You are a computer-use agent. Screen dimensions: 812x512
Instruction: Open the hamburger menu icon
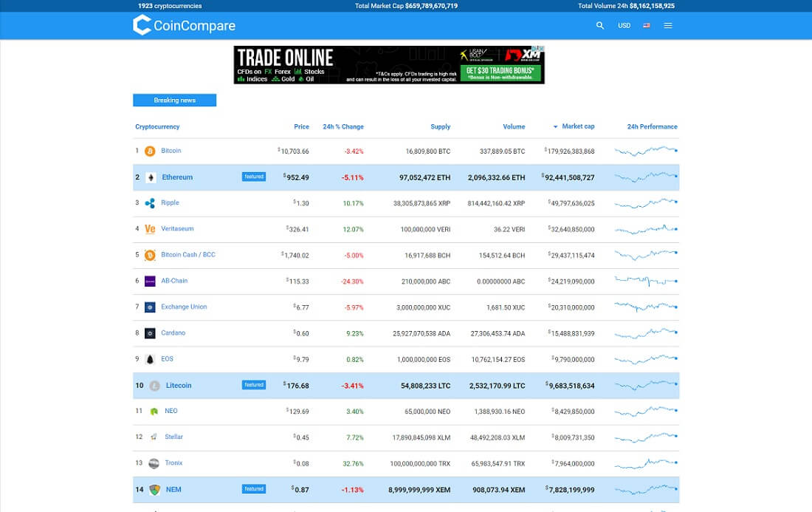click(668, 25)
